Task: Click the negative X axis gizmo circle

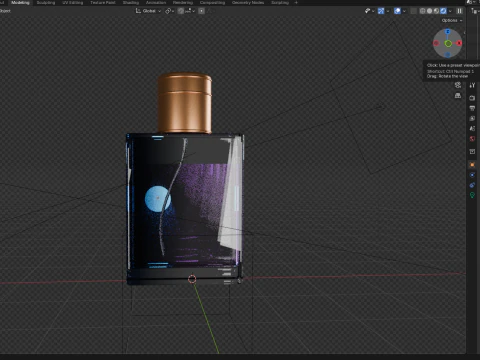Action: pos(436,43)
